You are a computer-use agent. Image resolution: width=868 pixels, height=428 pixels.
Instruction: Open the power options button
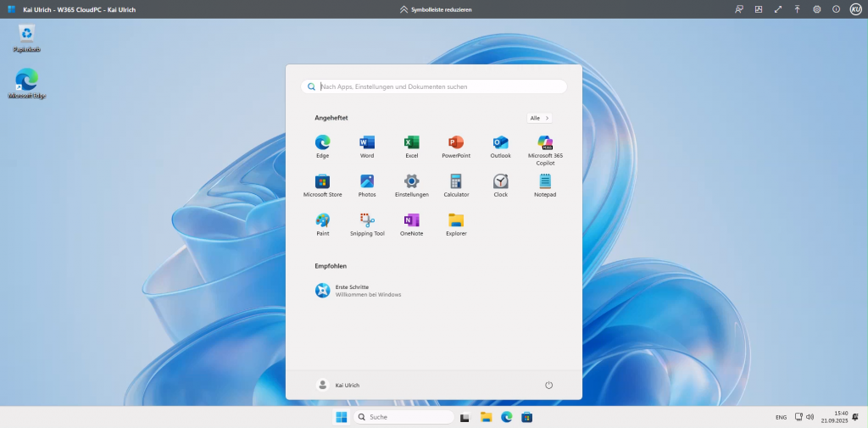(x=548, y=385)
